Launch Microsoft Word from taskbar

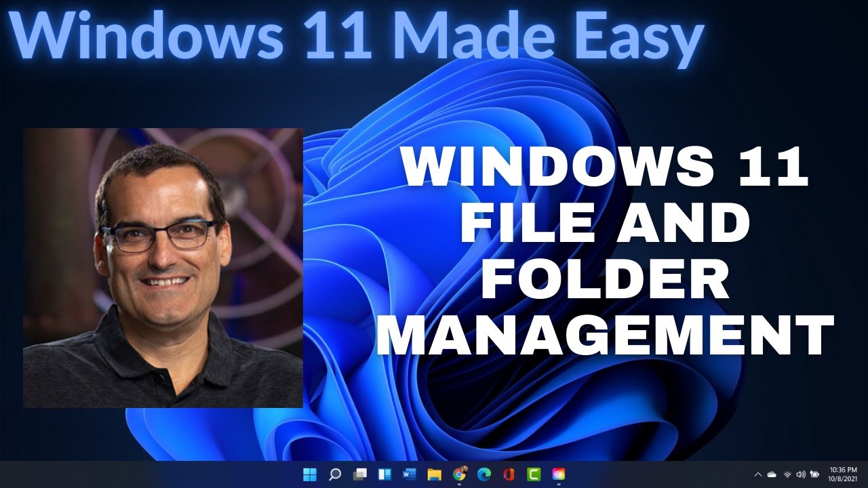[x=410, y=474]
